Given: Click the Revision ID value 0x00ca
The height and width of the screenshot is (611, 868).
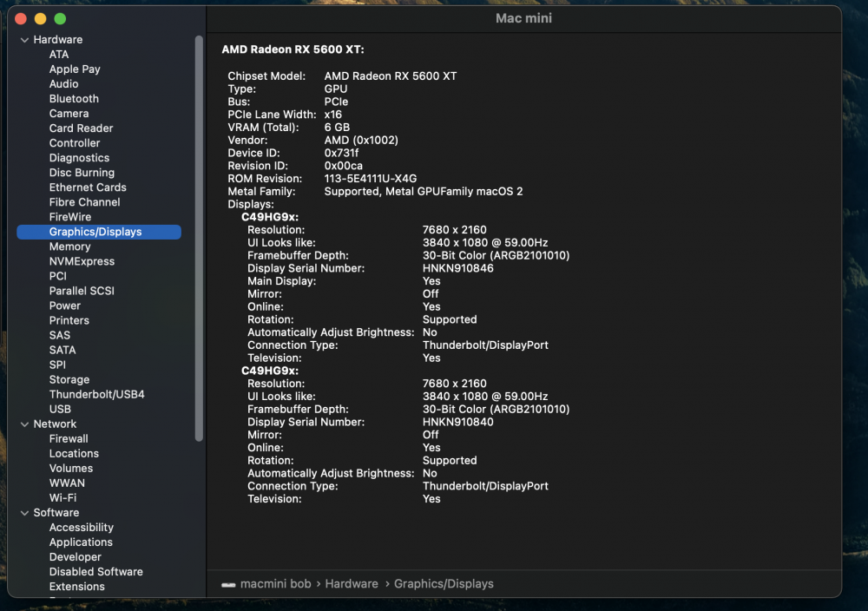Looking at the screenshot, I should 343,166.
